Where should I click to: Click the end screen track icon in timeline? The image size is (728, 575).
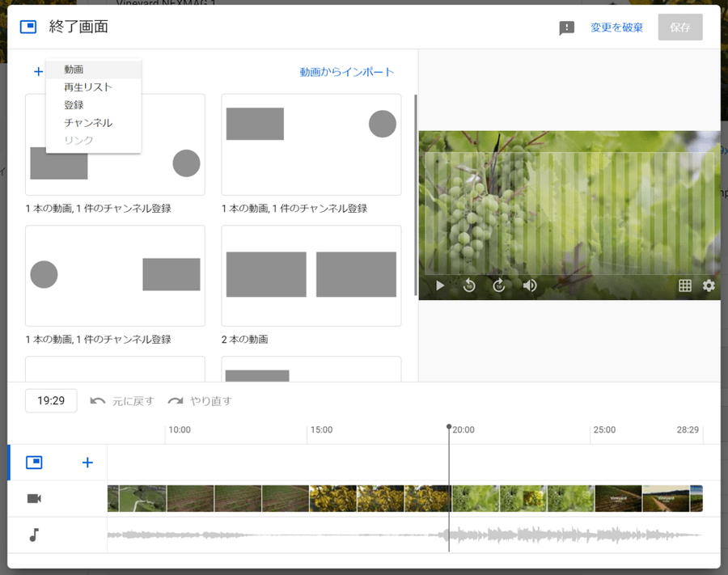pyautogui.click(x=34, y=463)
